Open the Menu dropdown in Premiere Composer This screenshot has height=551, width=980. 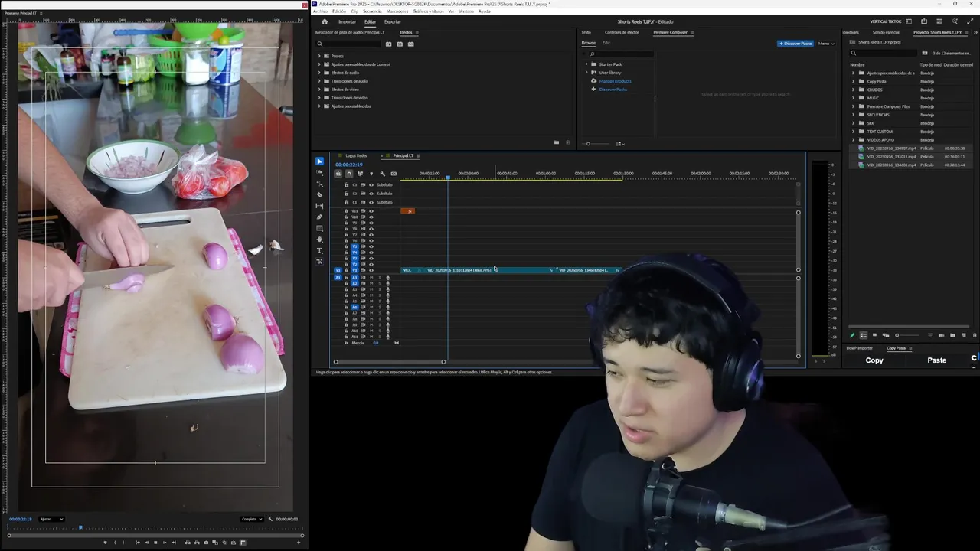826,44
